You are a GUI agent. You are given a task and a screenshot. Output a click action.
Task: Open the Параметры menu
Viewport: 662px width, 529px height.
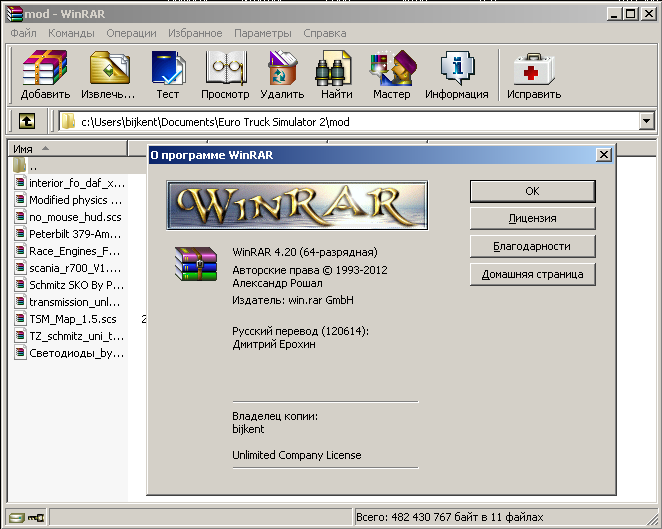click(263, 33)
